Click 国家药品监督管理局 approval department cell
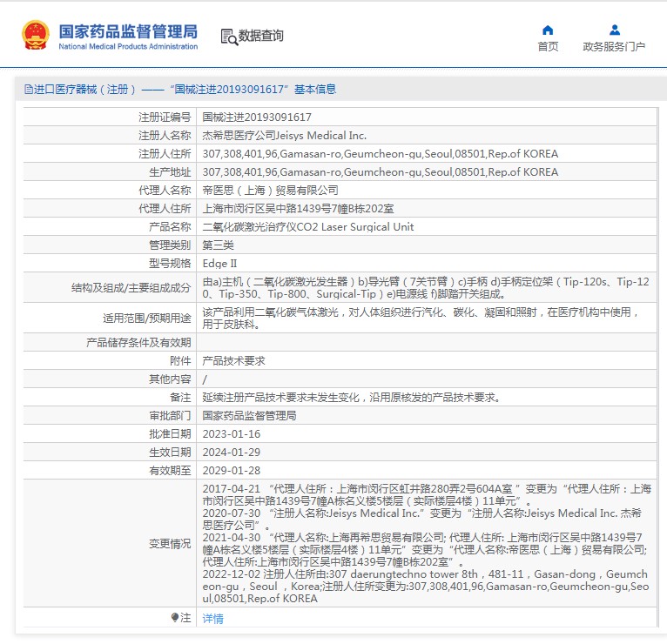 [249, 415]
